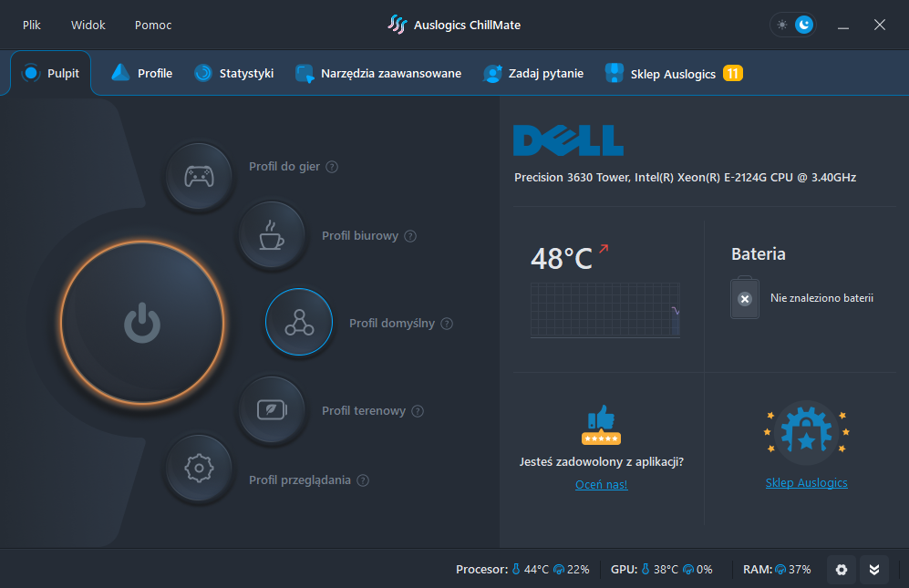Select the Profil biurowy label
The width and height of the screenshot is (909, 588).
coord(360,235)
